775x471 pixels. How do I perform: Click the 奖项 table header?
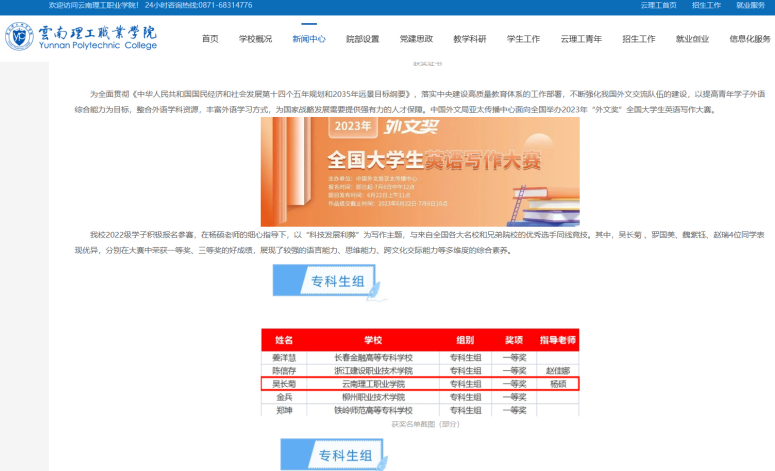point(514,340)
